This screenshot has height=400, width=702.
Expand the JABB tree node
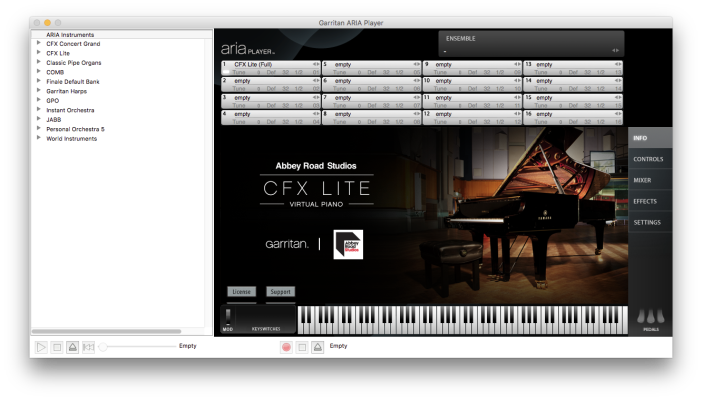point(39,119)
